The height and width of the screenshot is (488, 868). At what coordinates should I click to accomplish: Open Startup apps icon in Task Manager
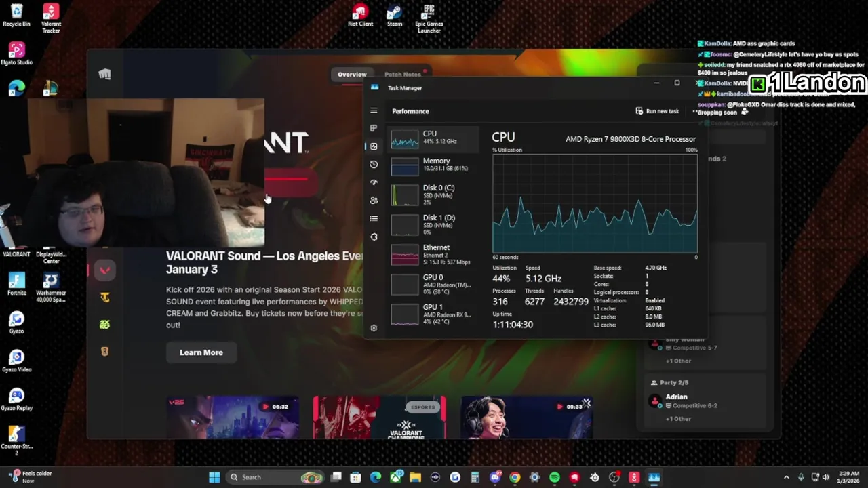374,182
